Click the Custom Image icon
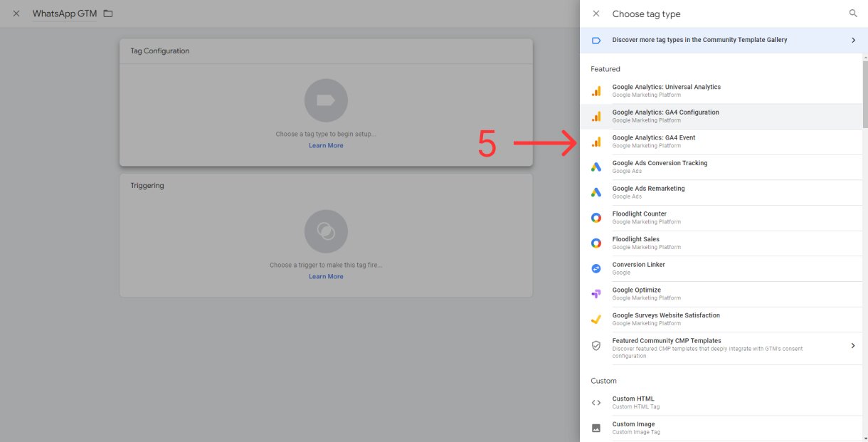 pos(596,428)
